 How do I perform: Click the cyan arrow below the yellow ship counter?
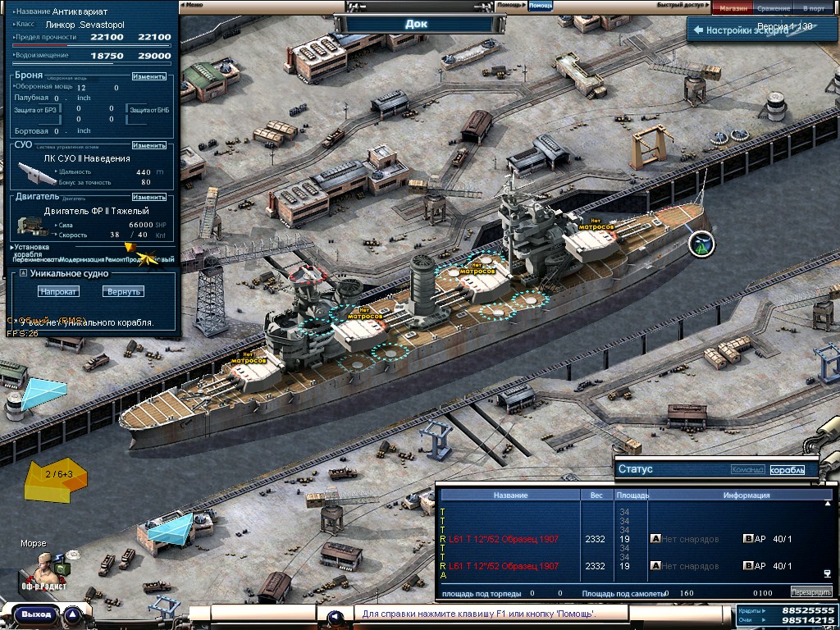click(x=171, y=527)
